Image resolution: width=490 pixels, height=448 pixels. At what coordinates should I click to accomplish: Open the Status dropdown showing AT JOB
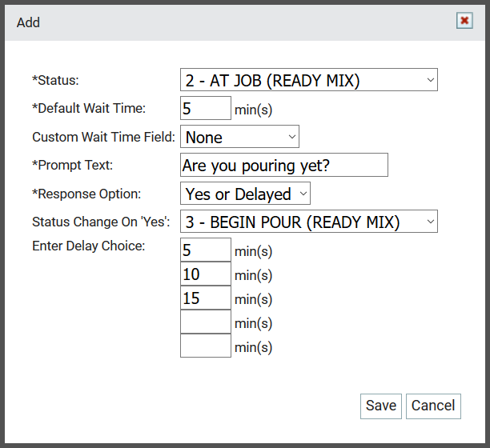tap(309, 80)
